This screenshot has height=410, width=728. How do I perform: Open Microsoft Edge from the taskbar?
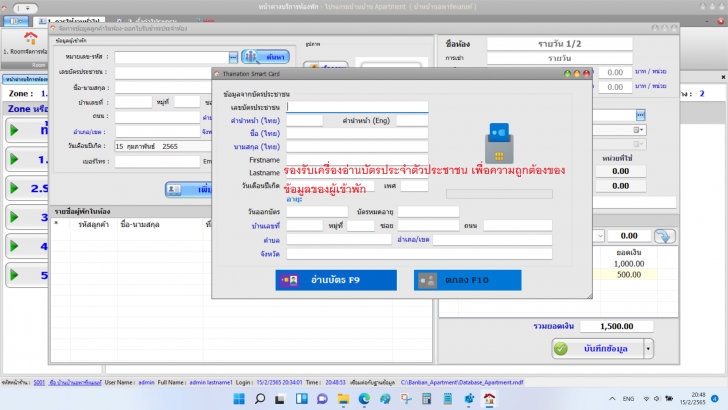coord(364,399)
